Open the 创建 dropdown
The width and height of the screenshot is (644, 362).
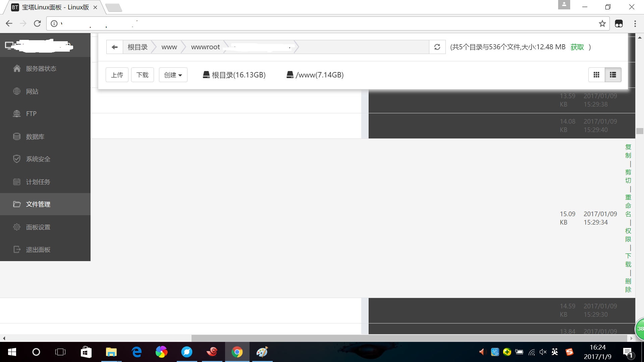click(173, 75)
